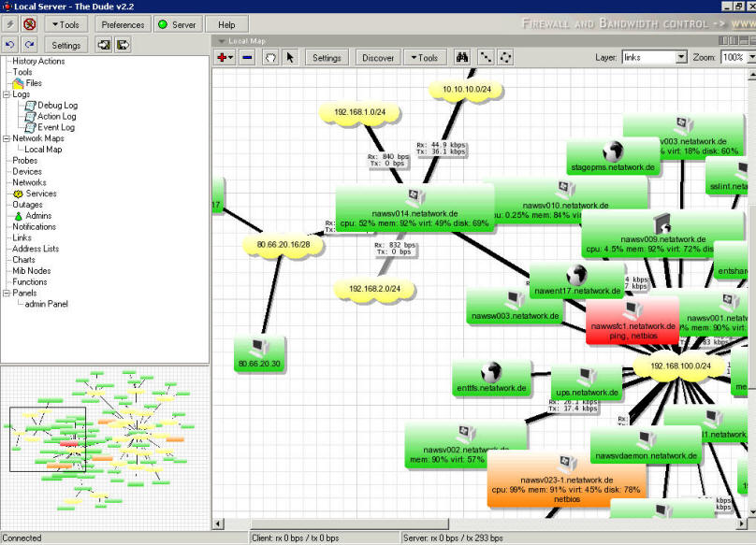Select the red nawwsfc1.netatwork.de device
Viewport: 756px width, 545px height.
click(632, 321)
